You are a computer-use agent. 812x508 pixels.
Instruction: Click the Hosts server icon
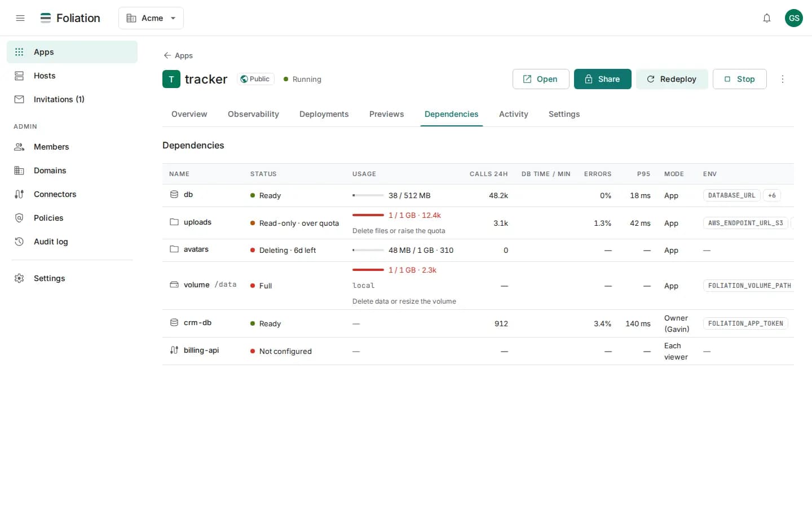[x=19, y=76]
